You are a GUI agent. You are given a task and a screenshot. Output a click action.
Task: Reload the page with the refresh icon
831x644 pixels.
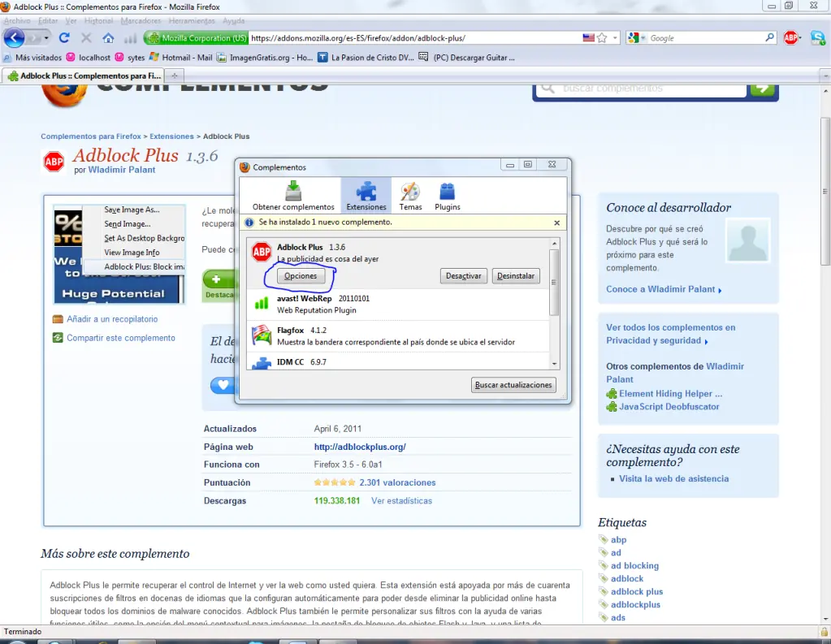pos(64,38)
